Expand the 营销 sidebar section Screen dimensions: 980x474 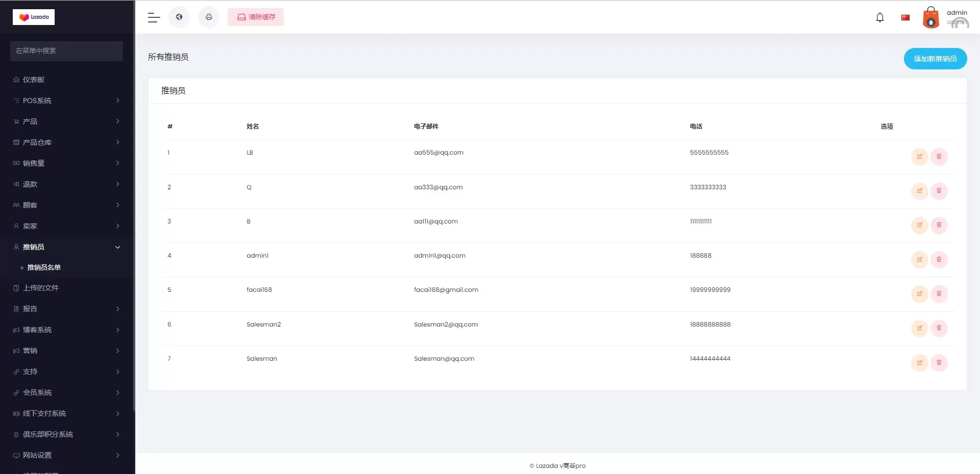[x=66, y=351]
